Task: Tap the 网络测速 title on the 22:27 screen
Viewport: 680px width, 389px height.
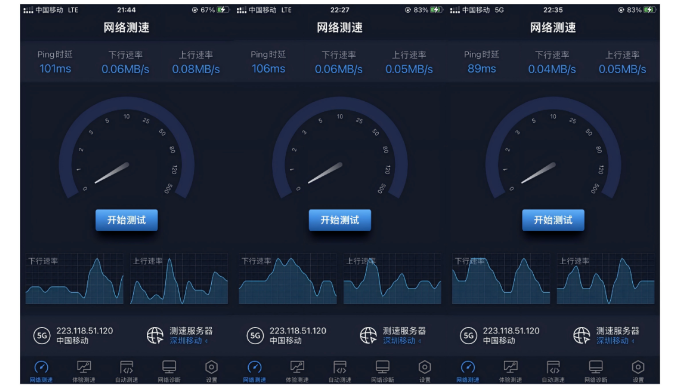Action: 340,28
